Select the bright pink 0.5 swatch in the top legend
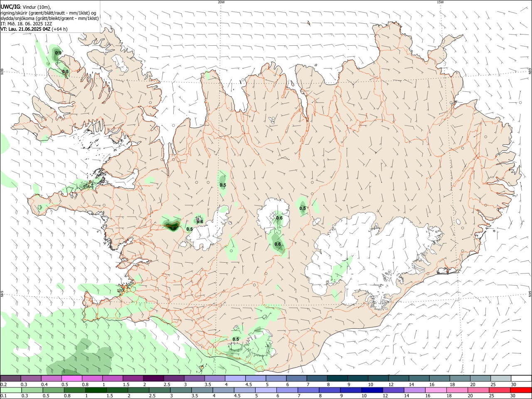Image resolution: width=532 pixels, height=399 pixels. [x=71, y=379]
